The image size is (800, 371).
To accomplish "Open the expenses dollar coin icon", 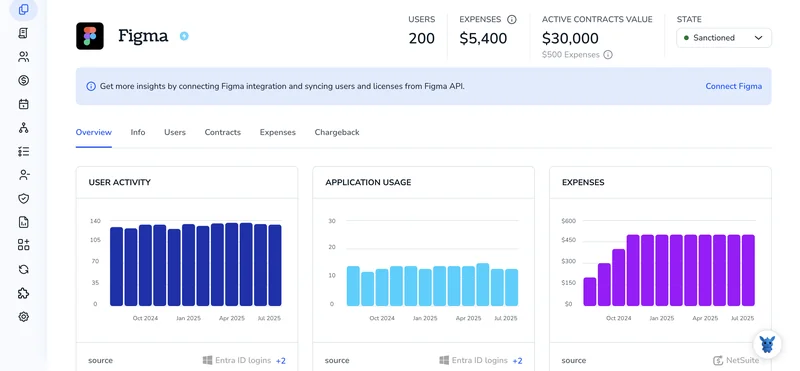I will [23, 80].
